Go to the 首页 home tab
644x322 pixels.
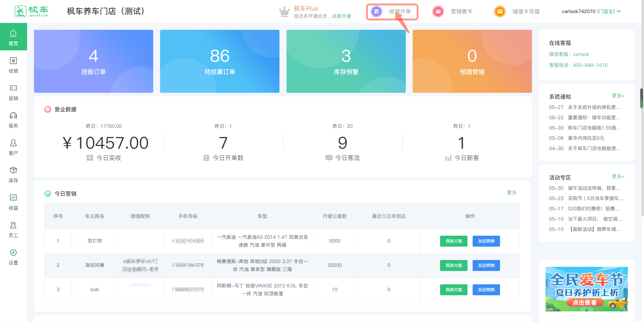13,37
